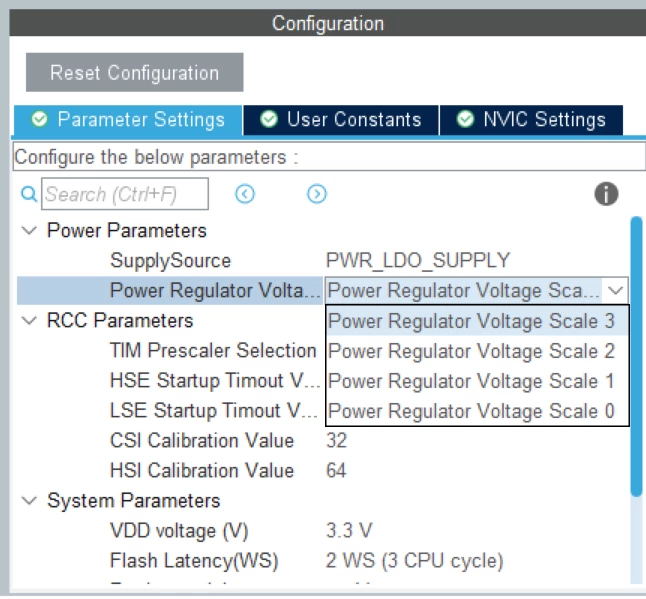Viewport: 646px width, 599px height.
Task: Click green check icon on Parameter Settings
Action: [x=40, y=119]
